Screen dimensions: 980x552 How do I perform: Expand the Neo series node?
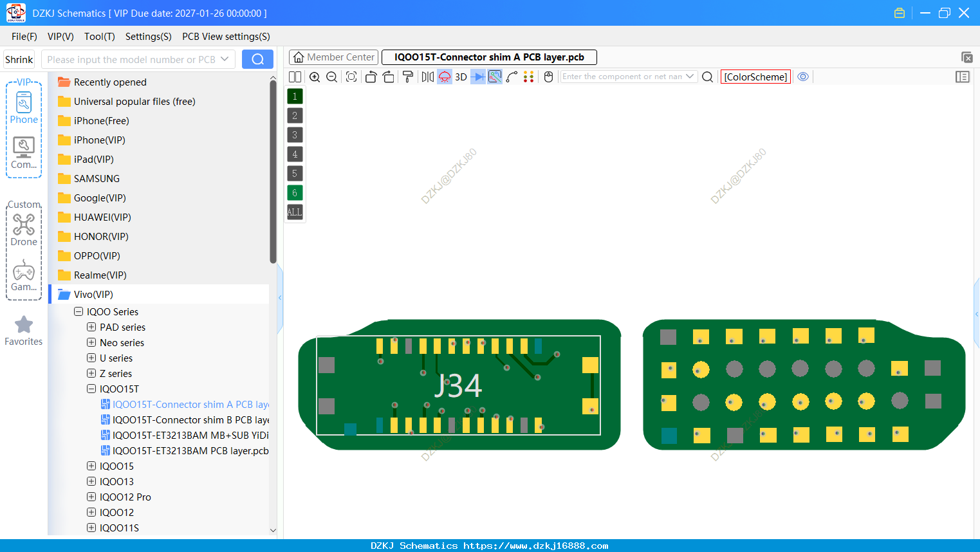[x=91, y=342]
